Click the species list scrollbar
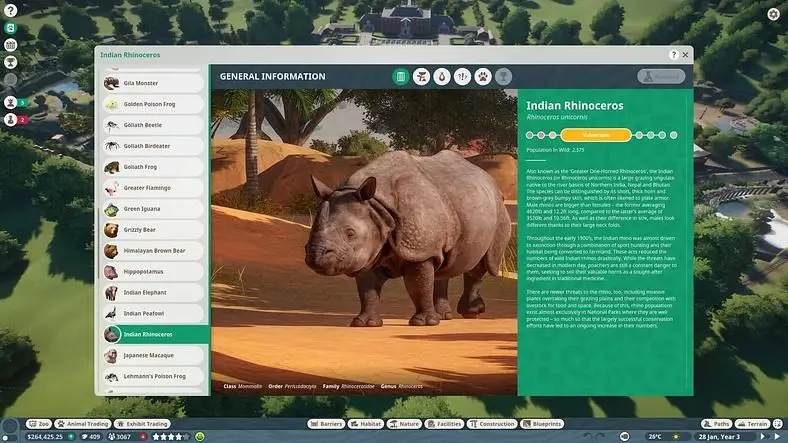Viewport: 788px width, 443px height. (97, 243)
